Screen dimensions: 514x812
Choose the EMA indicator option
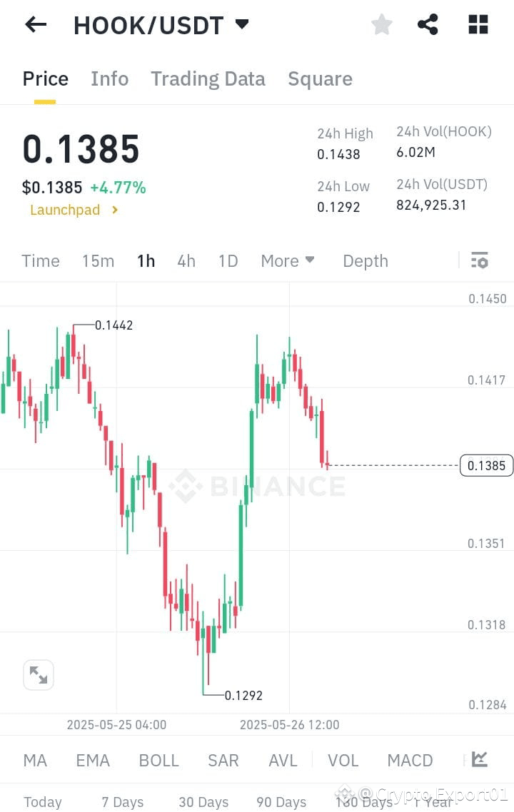tap(93, 761)
